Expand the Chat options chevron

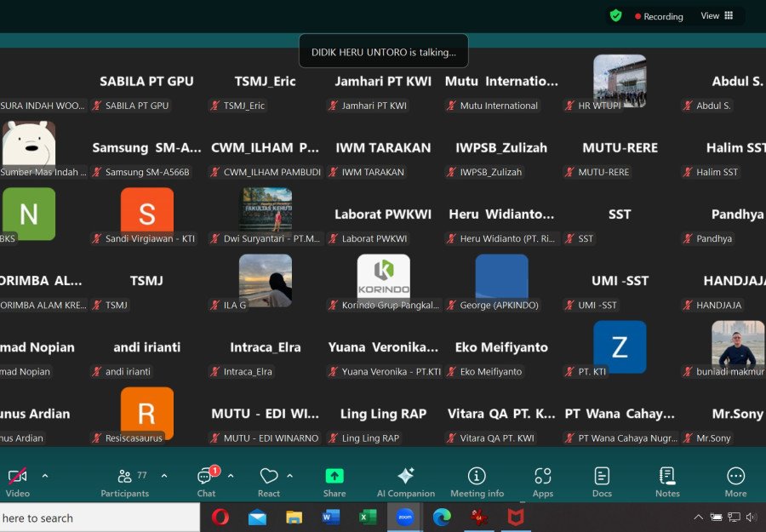click(x=231, y=476)
